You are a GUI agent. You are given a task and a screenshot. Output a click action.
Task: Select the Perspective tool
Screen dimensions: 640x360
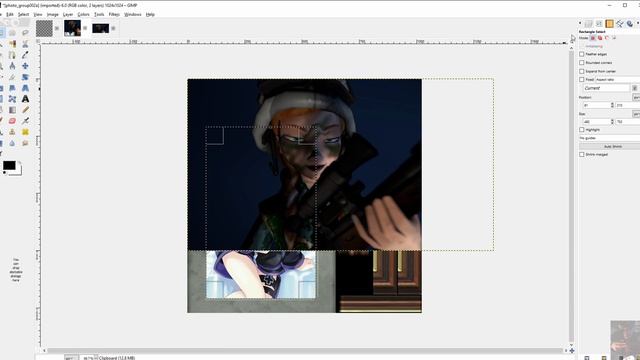tap(25, 88)
